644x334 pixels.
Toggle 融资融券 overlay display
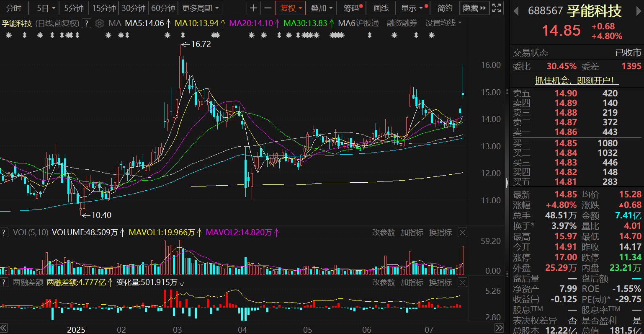[x=402, y=23]
